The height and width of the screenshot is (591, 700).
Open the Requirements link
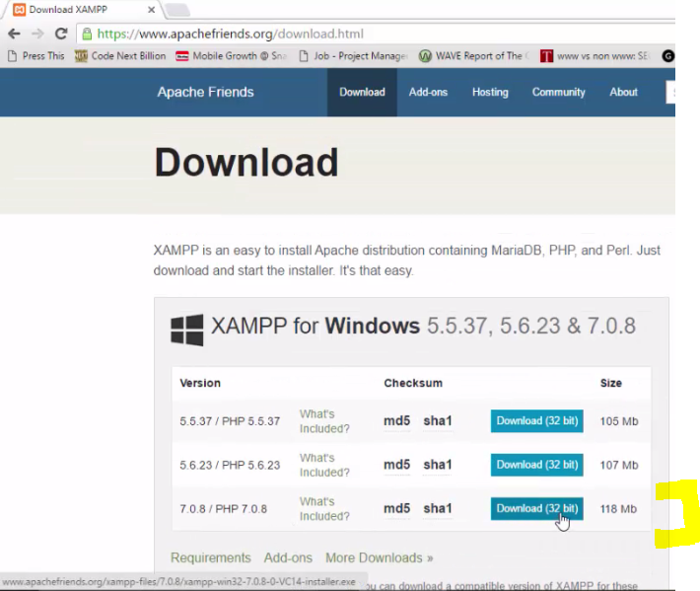[x=211, y=557]
